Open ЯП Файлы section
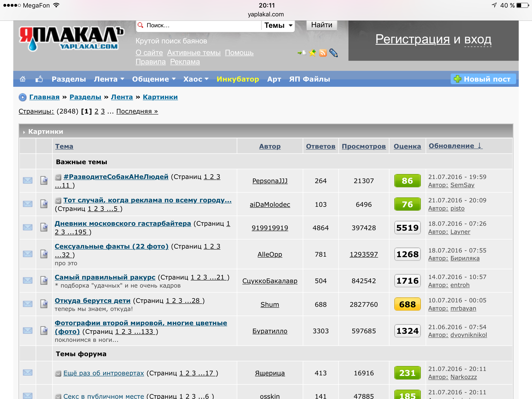The height and width of the screenshot is (399, 532). 309,79
